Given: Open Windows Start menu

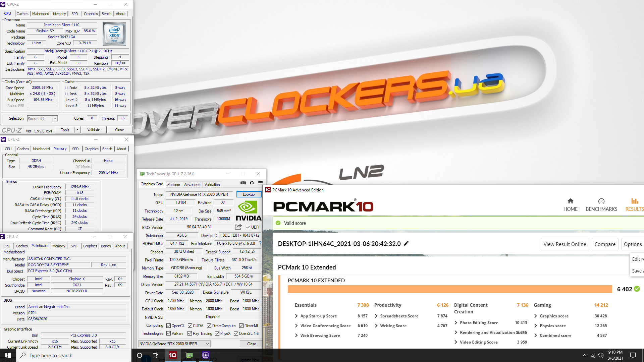Looking at the screenshot, I should [x=8, y=355].
